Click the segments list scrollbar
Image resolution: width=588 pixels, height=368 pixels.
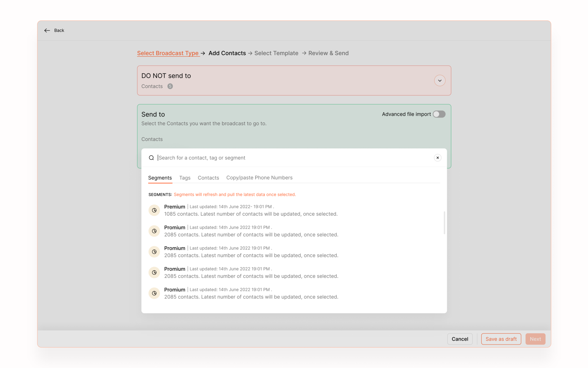pos(444,223)
